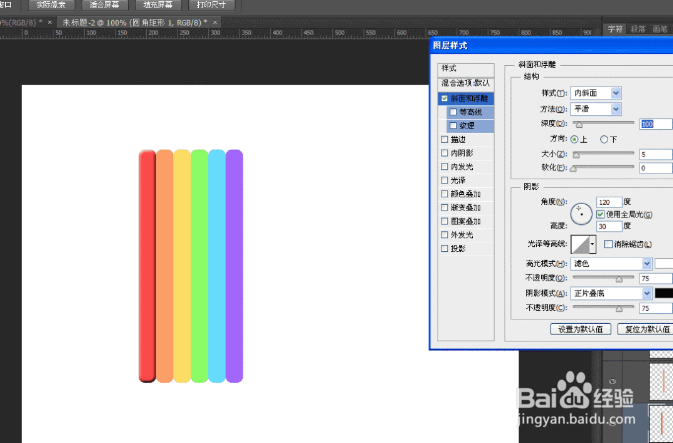Click the 深度 slider handle
Screen dimensions: 673x443
point(579,125)
